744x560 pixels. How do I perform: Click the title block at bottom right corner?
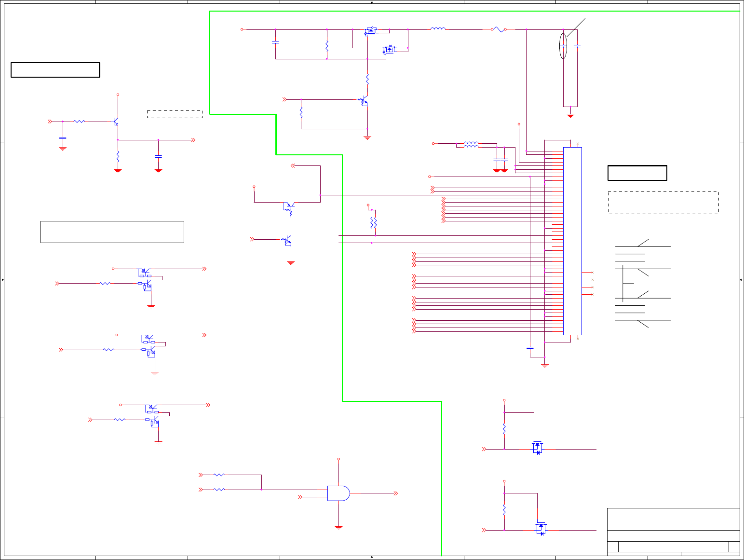pos(674,532)
